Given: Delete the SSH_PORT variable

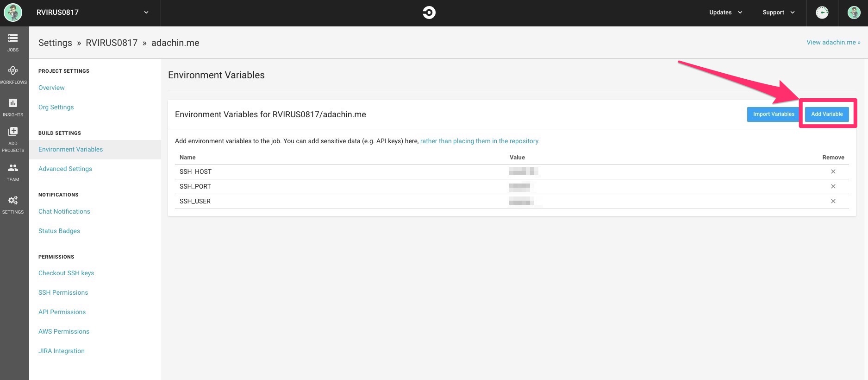Looking at the screenshot, I should click(833, 186).
